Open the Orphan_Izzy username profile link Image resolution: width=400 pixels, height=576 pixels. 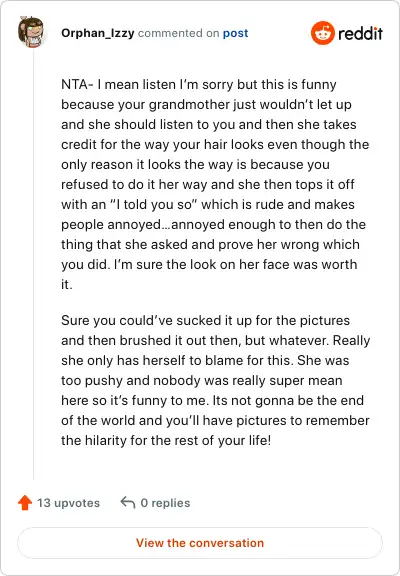[98, 33]
